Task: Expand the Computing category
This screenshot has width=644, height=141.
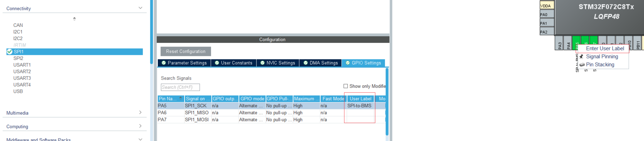Action: [x=141, y=126]
